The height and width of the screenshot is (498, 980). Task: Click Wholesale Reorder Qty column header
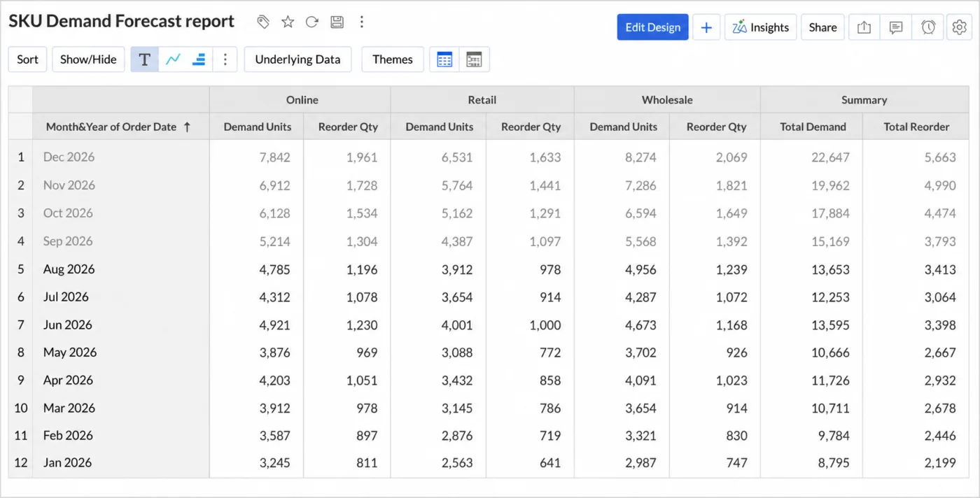coord(716,127)
